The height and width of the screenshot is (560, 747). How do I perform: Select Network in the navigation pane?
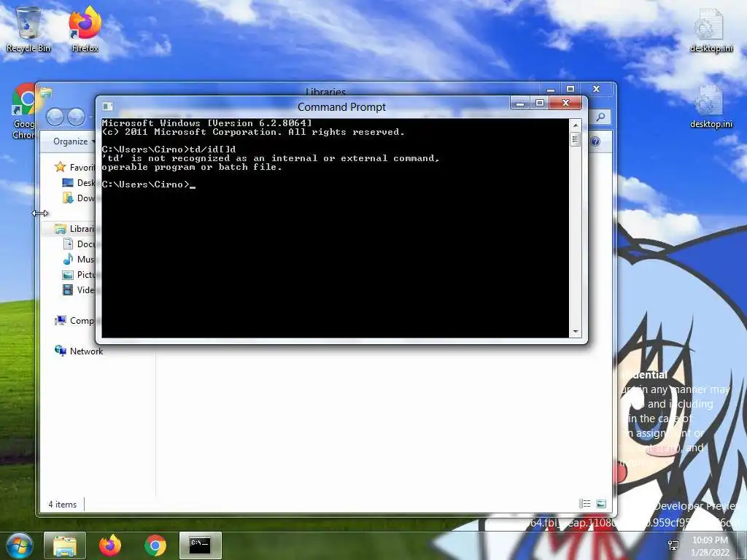pyautogui.click(x=79, y=351)
